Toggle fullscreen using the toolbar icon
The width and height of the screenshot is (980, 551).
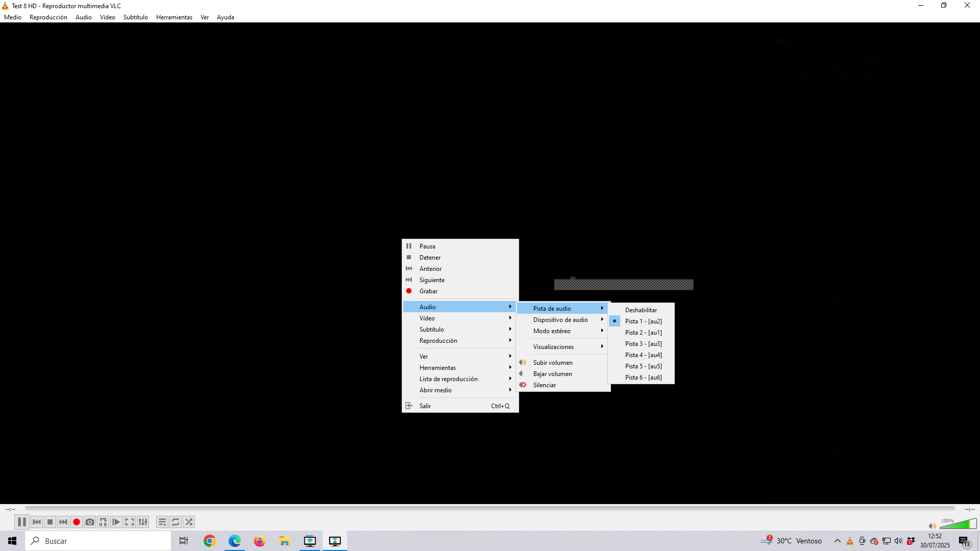[x=130, y=522]
